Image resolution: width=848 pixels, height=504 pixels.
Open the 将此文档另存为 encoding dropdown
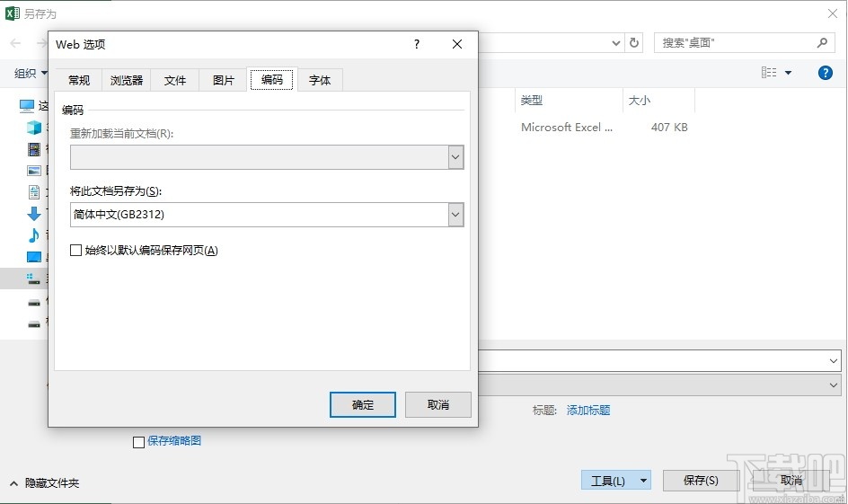(455, 215)
